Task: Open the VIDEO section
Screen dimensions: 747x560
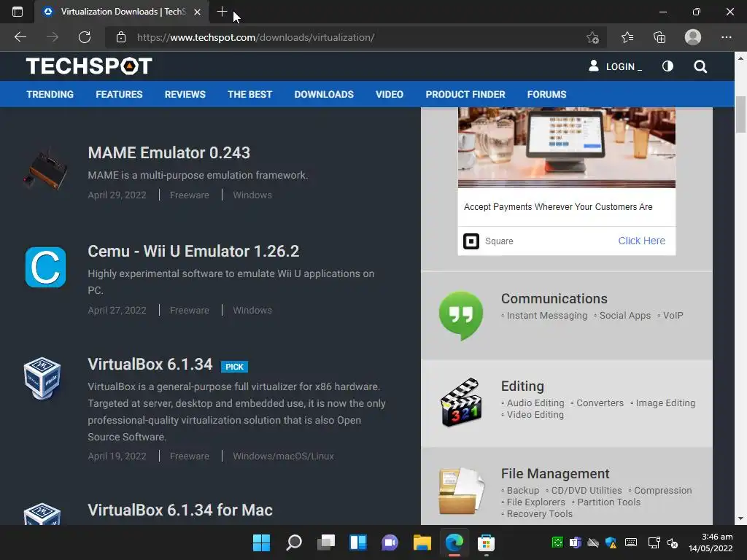Action: pyautogui.click(x=390, y=94)
